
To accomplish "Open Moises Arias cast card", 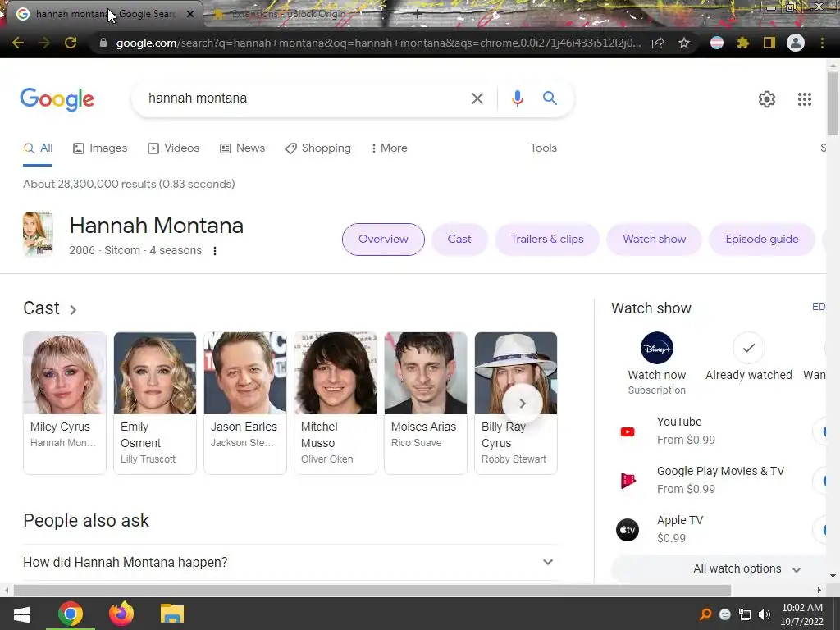I will [x=426, y=403].
